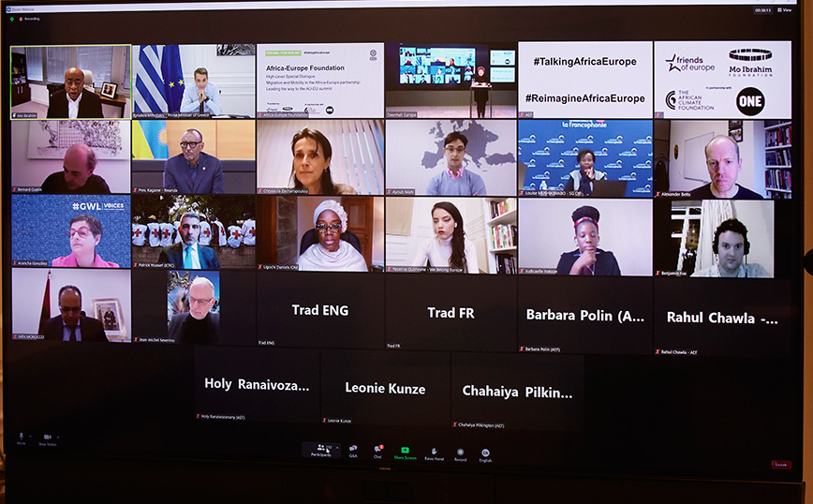Select the Mo Ibrahim video thumbnail
813x504 pixels.
coord(71,82)
